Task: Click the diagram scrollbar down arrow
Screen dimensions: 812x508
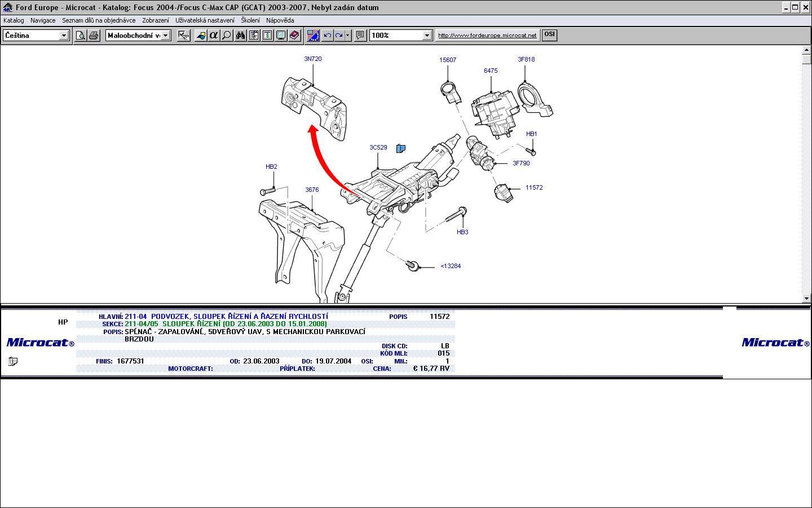Action: [806, 298]
